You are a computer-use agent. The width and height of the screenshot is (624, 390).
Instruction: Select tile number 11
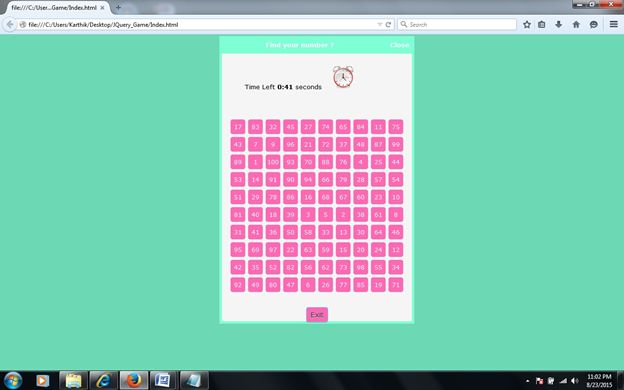378,127
